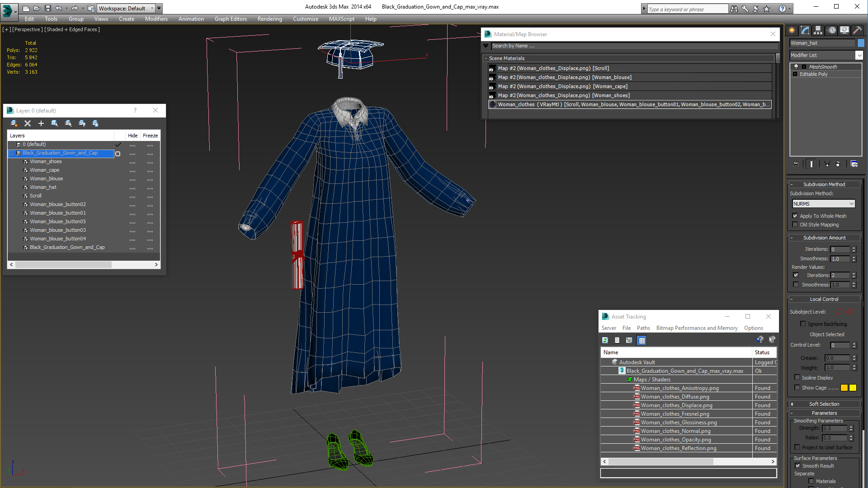This screenshot has width=868, height=488.
Task: Refresh the Asset Tracking list
Action: pos(605,340)
